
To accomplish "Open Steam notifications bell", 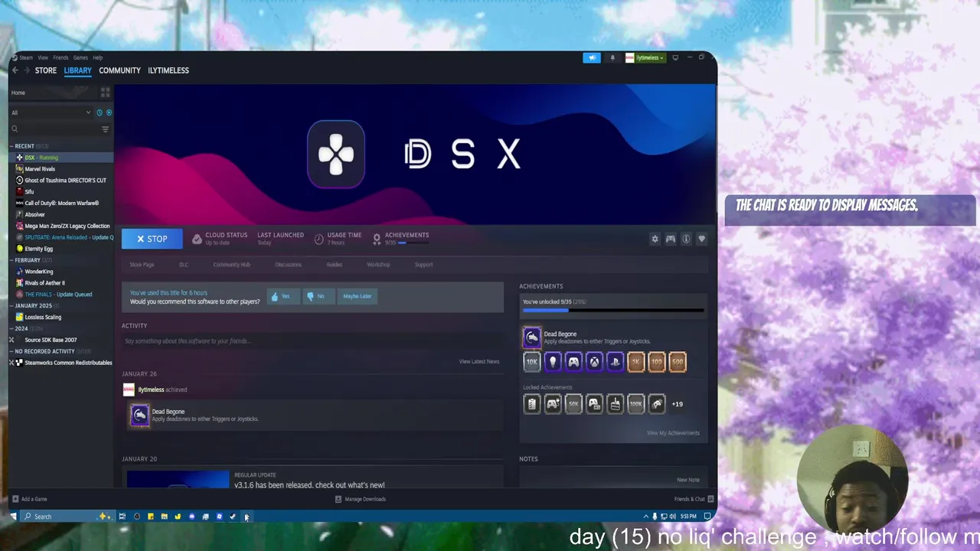I will click(612, 57).
